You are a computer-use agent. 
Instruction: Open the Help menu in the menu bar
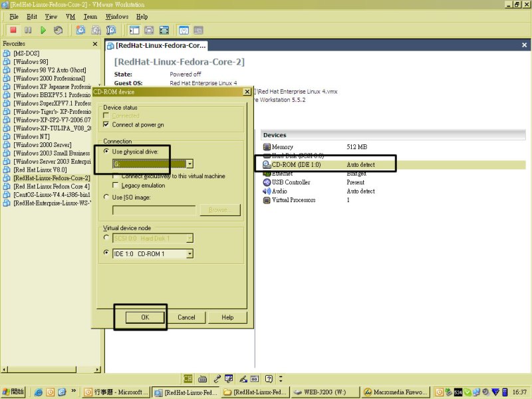coord(142,17)
